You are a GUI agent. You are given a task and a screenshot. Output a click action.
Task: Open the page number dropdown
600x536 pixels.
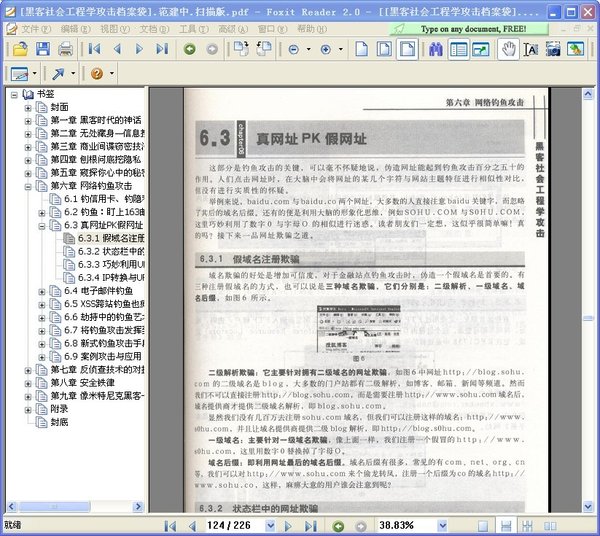click(270, 526)
